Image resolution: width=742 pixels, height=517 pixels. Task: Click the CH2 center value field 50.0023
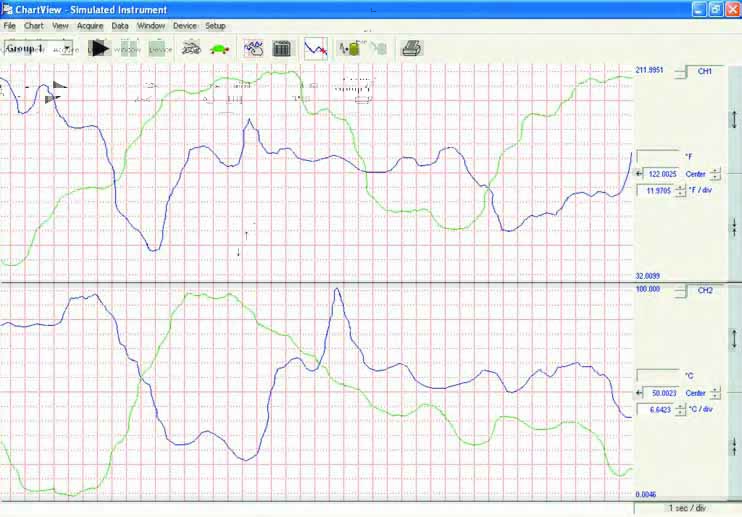[662, 393]
